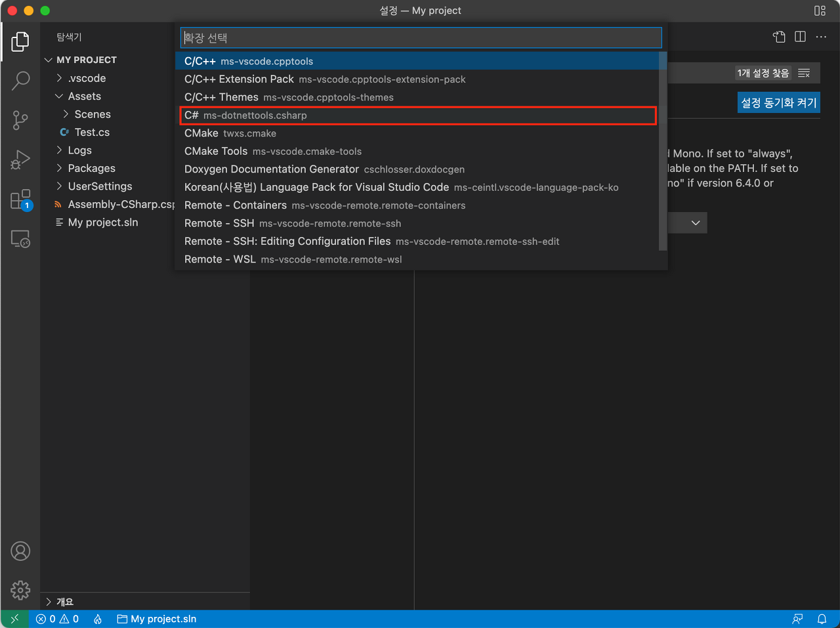This screenshot has width=840, height=628.
Task: Expand the UserSettings folder
Action: 100,186
